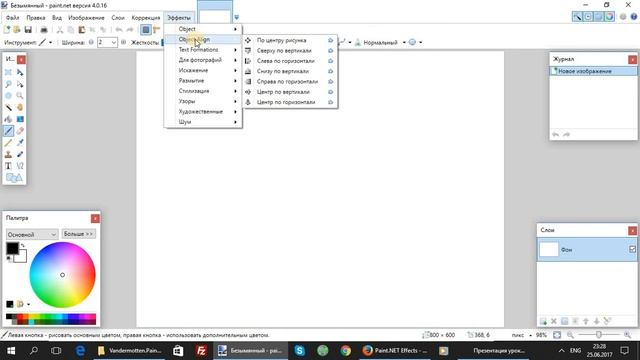
Task: Select the Фон layer row
Action: tap(587, 249)
